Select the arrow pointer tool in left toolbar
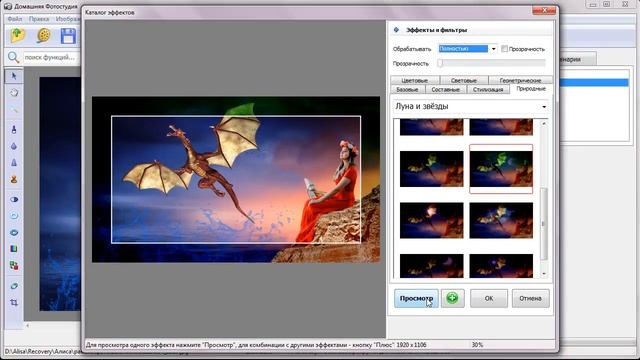This screenshot has width=640, height=360. click(x=14, y=76)
